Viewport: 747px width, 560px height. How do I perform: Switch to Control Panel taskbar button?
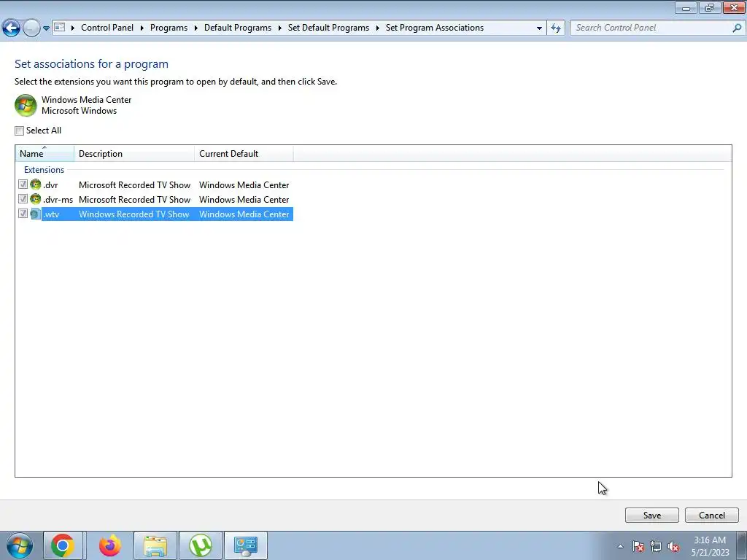246,545
